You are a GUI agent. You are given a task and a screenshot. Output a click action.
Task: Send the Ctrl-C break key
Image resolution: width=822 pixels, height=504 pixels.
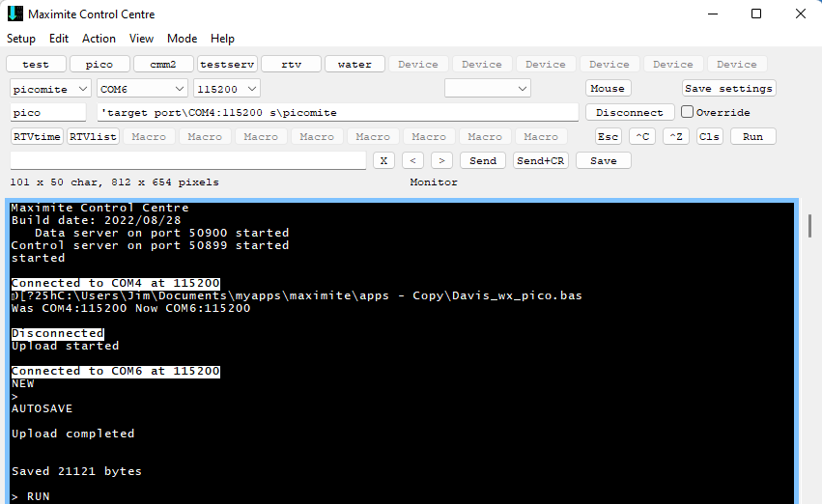click(643, 136)
